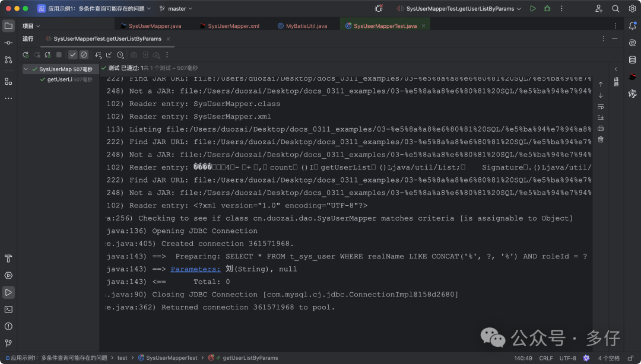
Task: Open the Structure tool window
Action: 8,82
